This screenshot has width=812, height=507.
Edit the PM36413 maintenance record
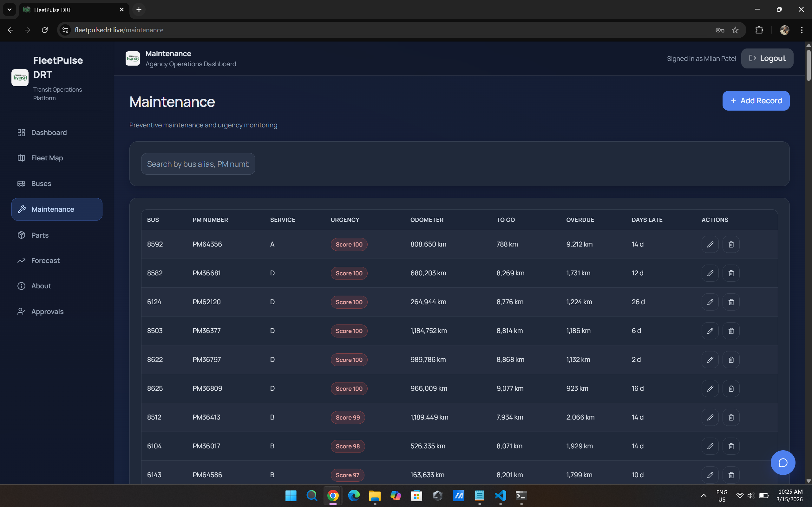pyautogui.click(x=710, y=417)
